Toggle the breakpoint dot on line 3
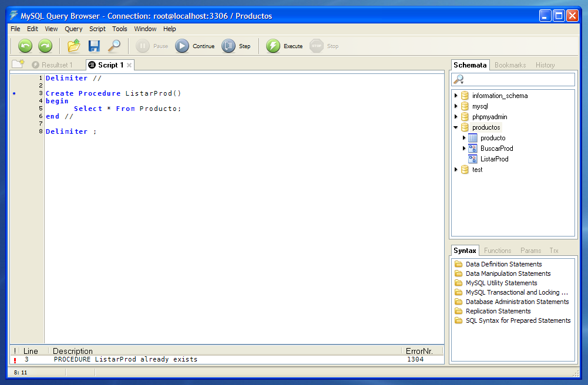The height and width of the screenshot is (385, 588). (x=14, y=93)
